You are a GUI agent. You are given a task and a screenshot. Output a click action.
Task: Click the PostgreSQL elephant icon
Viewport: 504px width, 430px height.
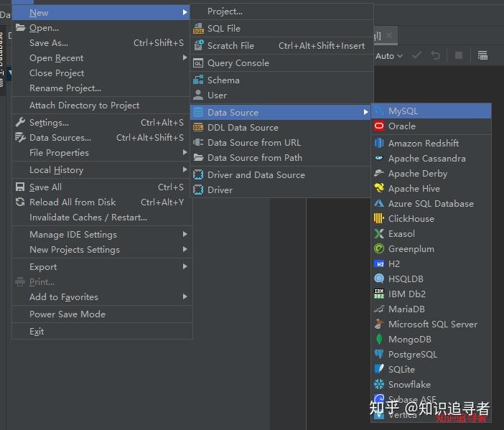[379, 354]
